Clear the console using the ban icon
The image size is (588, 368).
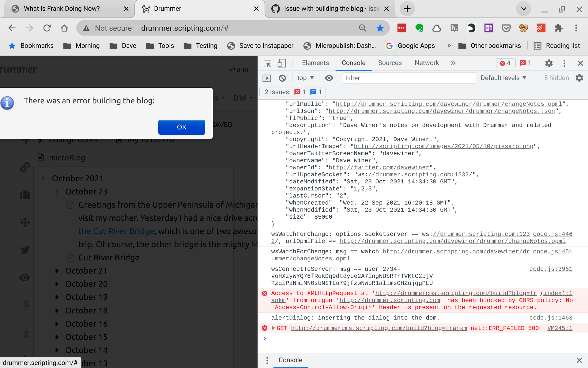[x=282, y=78]
